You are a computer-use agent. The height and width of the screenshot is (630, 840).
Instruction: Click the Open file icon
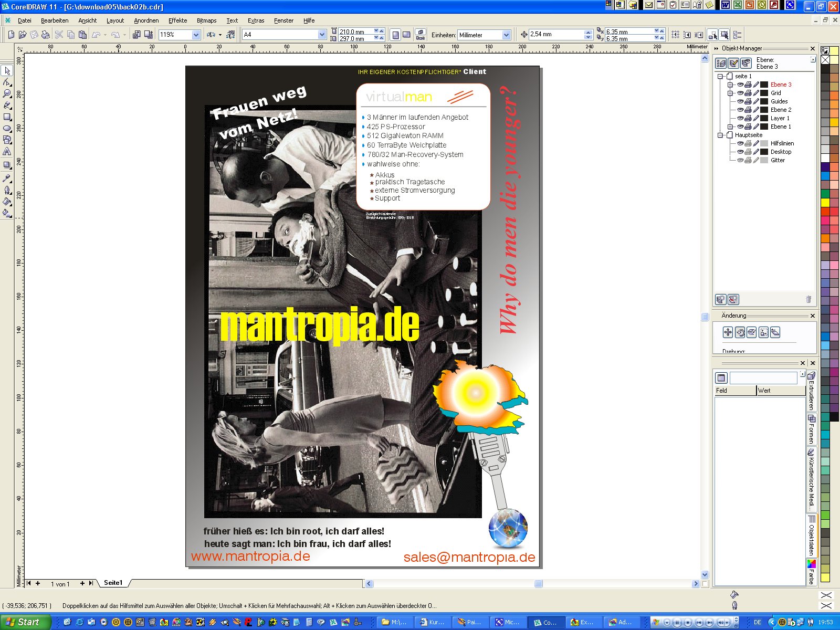[x=23, y=35]
